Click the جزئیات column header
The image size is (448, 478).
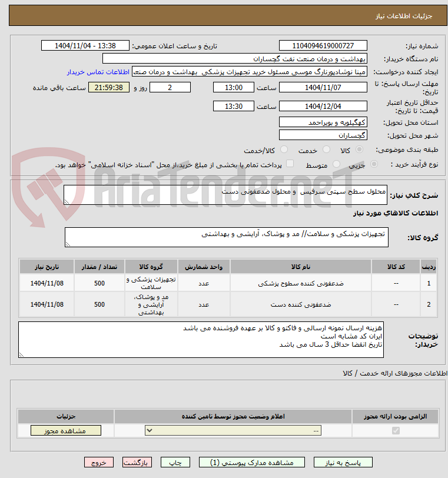point(66,416)
